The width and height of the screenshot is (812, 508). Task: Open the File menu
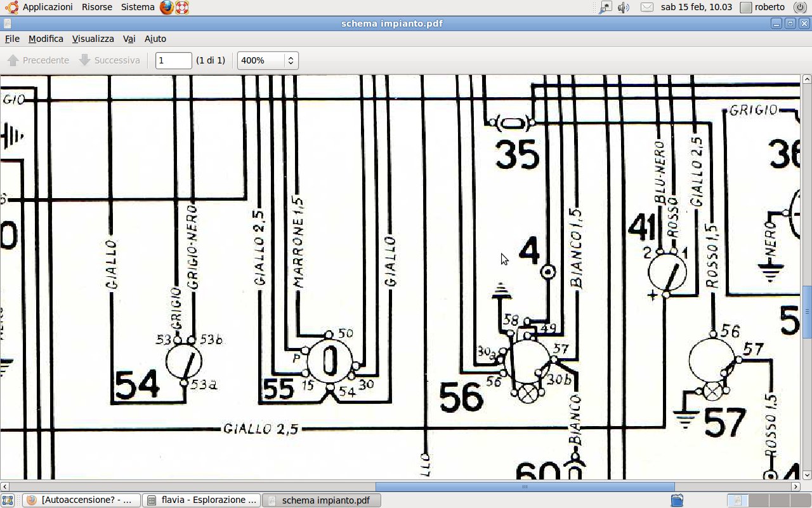(12, 39)
